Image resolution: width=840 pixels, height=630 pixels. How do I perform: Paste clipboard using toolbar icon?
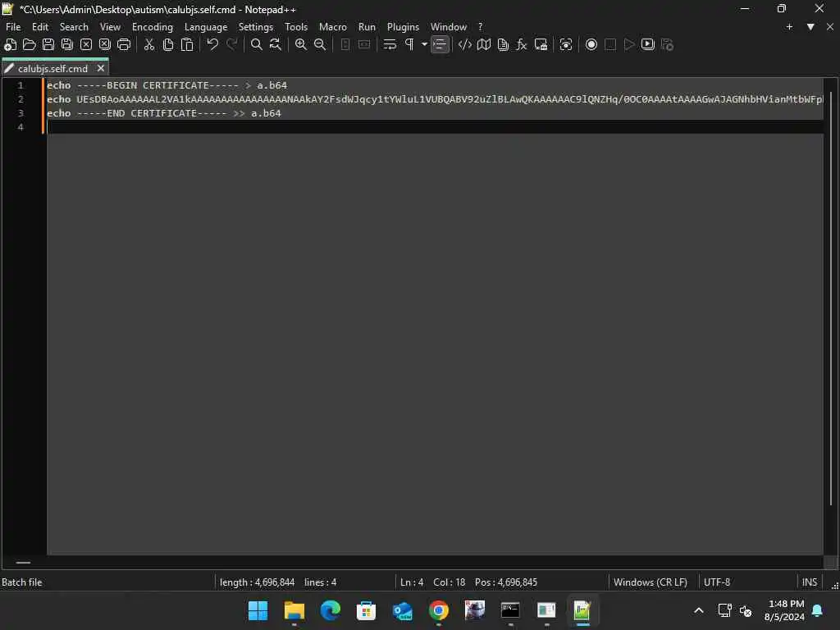tap(187, 44)
